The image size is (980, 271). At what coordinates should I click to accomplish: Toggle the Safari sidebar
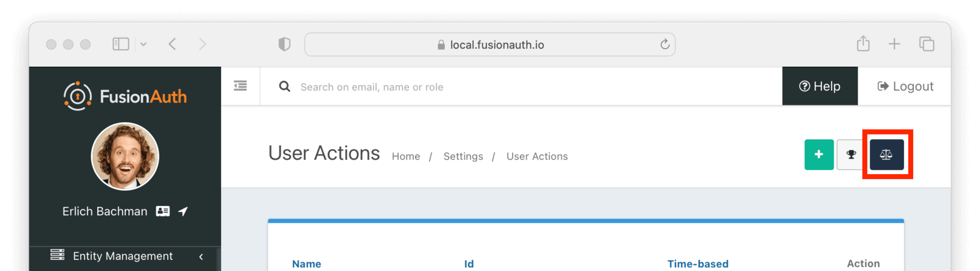121,44
